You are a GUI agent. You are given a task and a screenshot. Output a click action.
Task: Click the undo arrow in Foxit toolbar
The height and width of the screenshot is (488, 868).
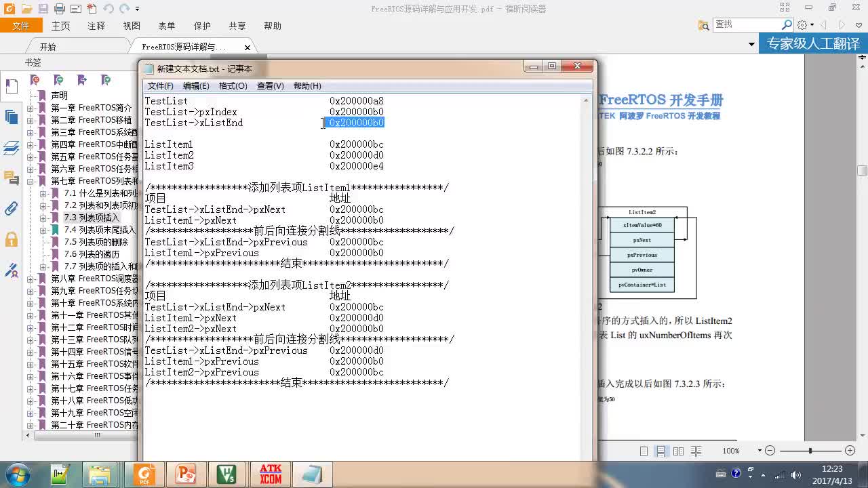pyautogui.click(x=108, y=9)
